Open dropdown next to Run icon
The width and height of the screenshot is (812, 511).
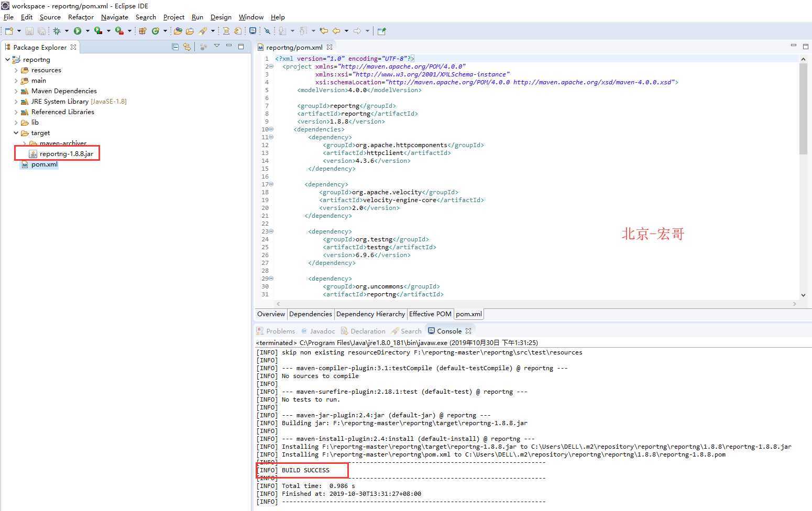pyautogui.click(x=87, y=31)
